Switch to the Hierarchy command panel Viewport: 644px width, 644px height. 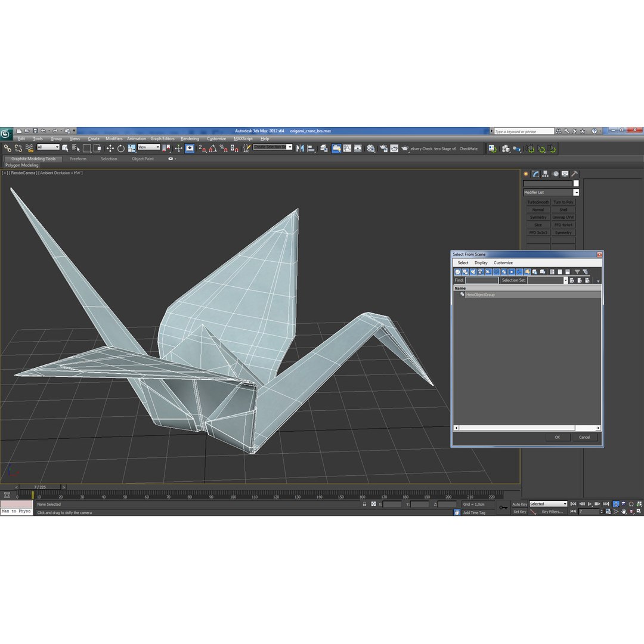(545, 174)
